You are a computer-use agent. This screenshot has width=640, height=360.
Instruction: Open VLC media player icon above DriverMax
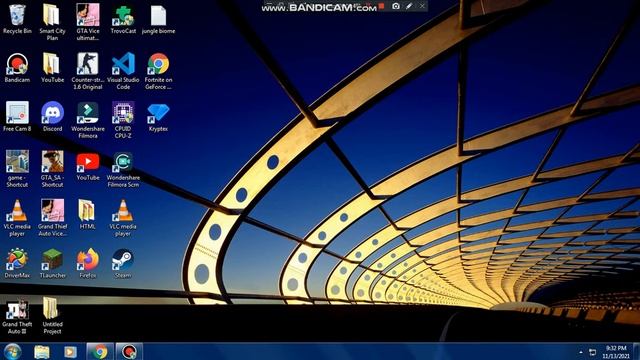(17, 218)
